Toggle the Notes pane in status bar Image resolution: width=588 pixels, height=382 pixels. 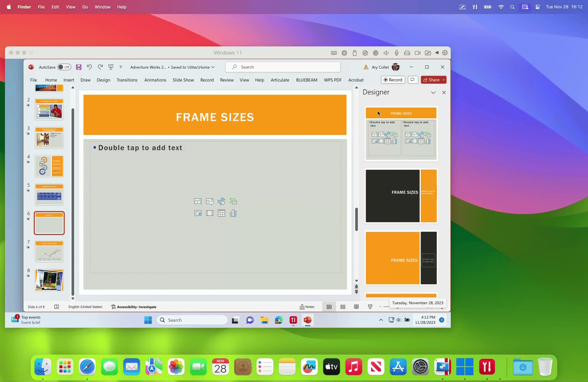(307, 307)
